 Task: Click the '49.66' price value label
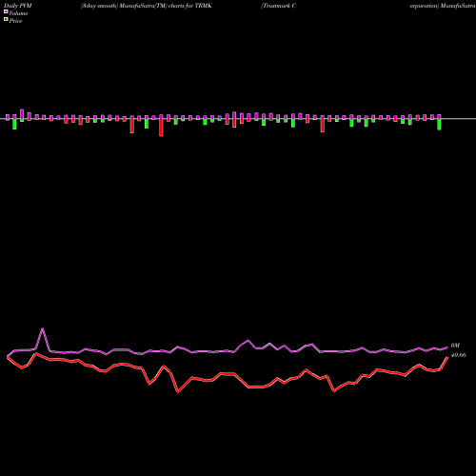458,355
